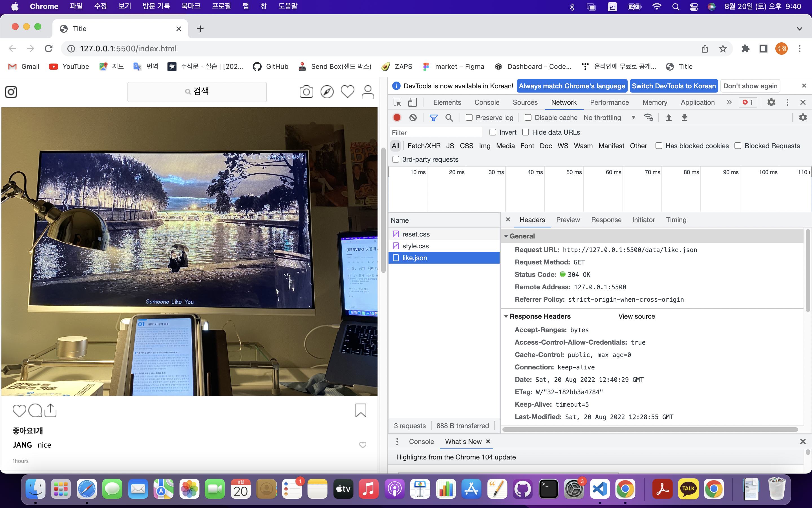Image resolution: width=812 pixels, height=508 pixels.
Task: Tick the Invert filter checkbox
Action: pos(493,132)
